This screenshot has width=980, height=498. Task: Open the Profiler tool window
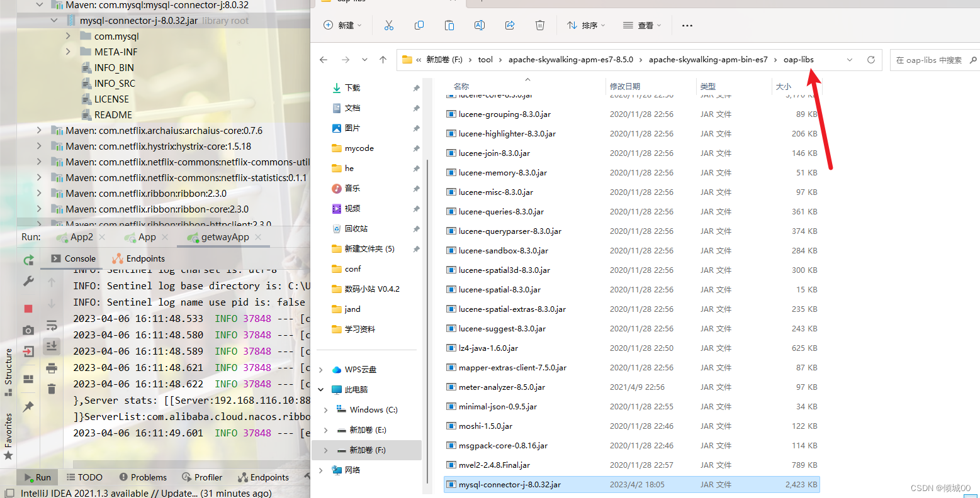[202, 477]
